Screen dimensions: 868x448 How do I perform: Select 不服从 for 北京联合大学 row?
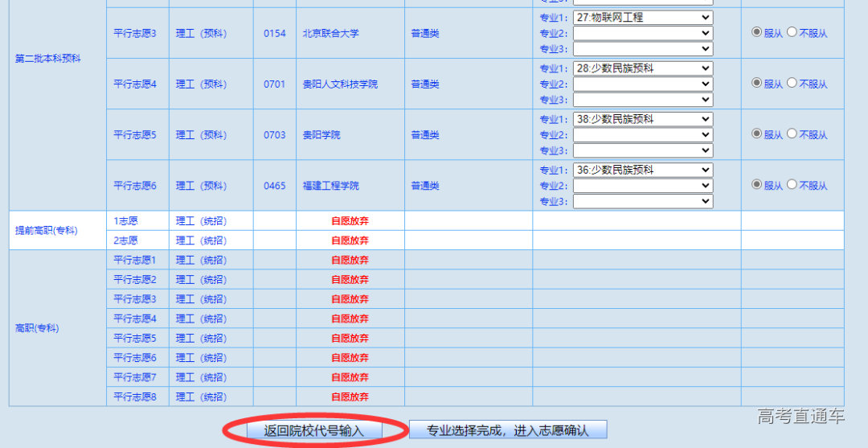click(x=792, y=32)
